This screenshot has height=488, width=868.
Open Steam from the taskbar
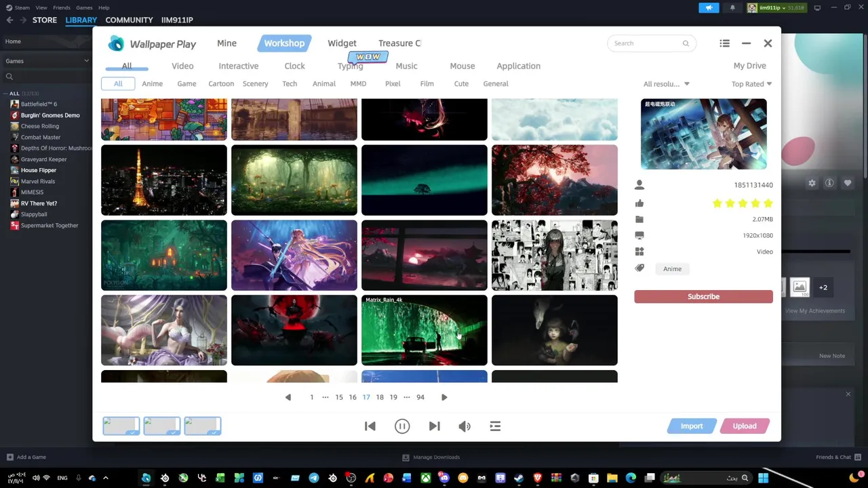point(519,478)
